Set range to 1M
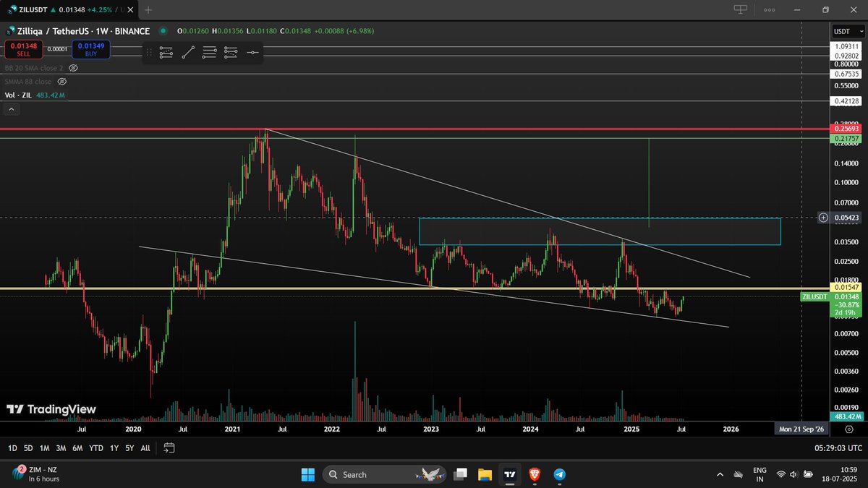This screenshot has height=488, width=868. pyautogui.click(x=44, y=448)
